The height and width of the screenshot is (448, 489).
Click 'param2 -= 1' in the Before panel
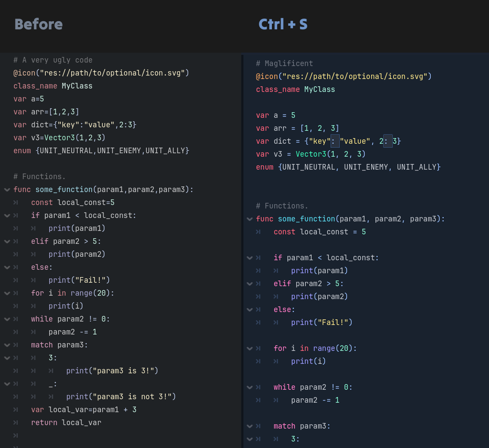pos(73,332)
